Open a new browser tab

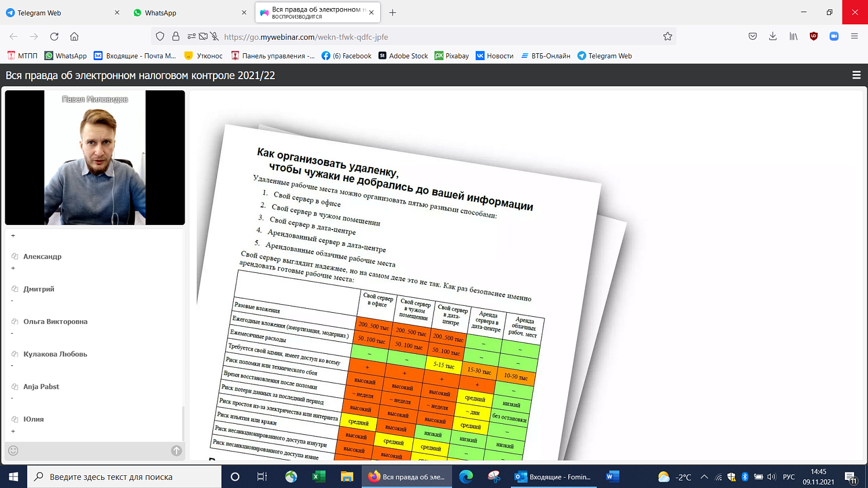pos(392,13)
